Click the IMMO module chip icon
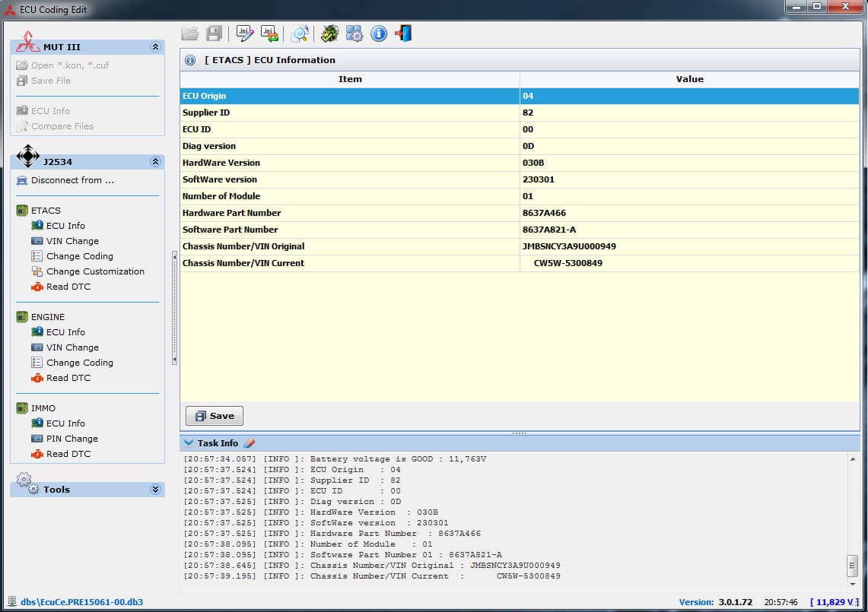868x612 pixels. (x=21, y=408)
